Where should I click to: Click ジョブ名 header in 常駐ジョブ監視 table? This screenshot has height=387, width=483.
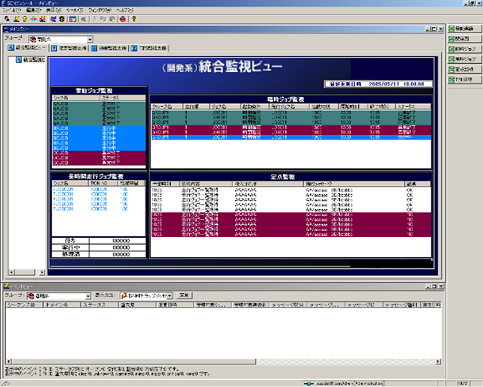click(76, 98)
